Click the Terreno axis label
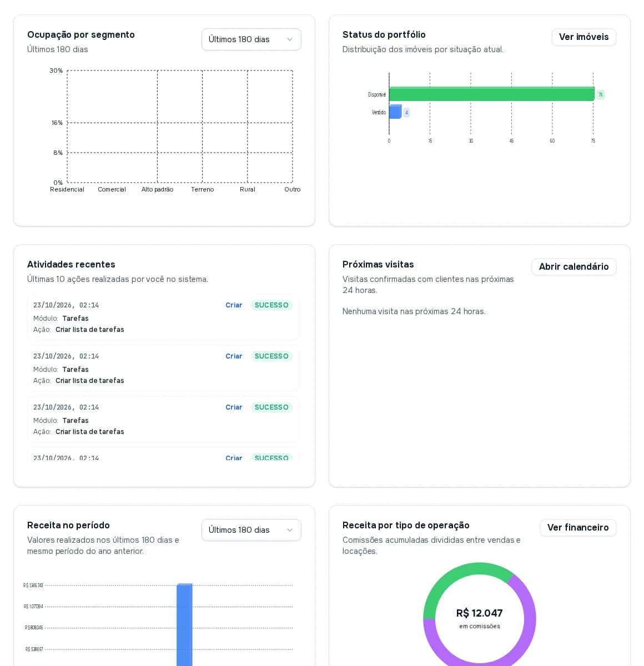644x666 pixels. tap(202, 190)
